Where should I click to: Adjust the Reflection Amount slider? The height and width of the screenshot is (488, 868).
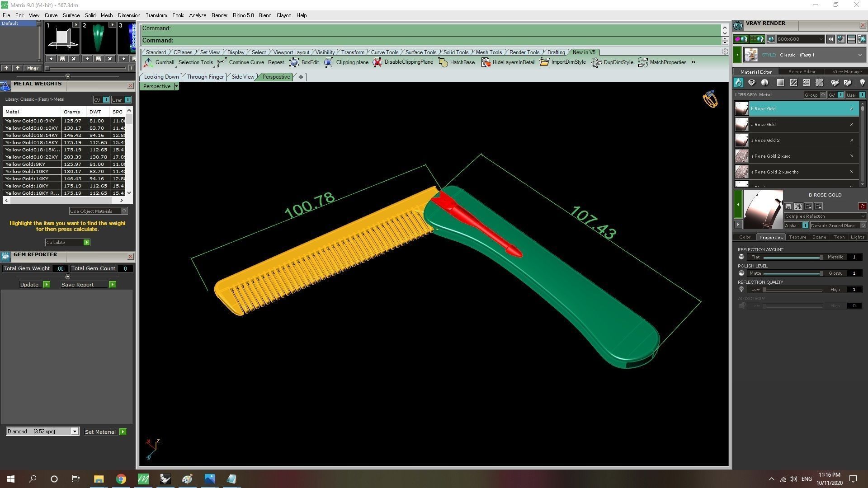(x=821, y=257)
